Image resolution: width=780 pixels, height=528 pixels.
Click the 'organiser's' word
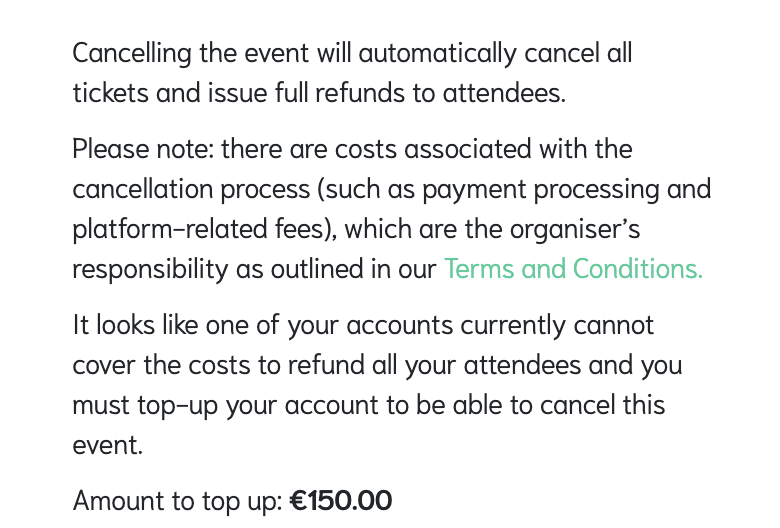[575, 229]
